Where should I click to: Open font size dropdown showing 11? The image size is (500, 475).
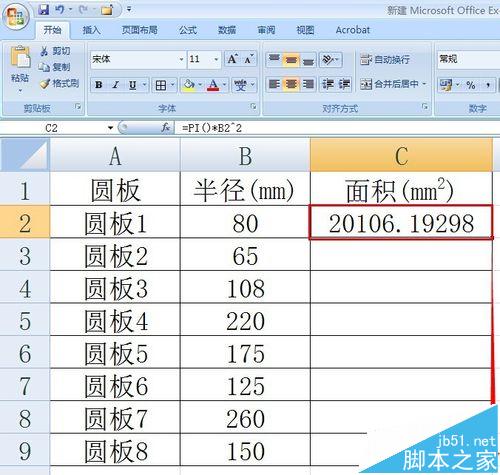click(216, 60)
